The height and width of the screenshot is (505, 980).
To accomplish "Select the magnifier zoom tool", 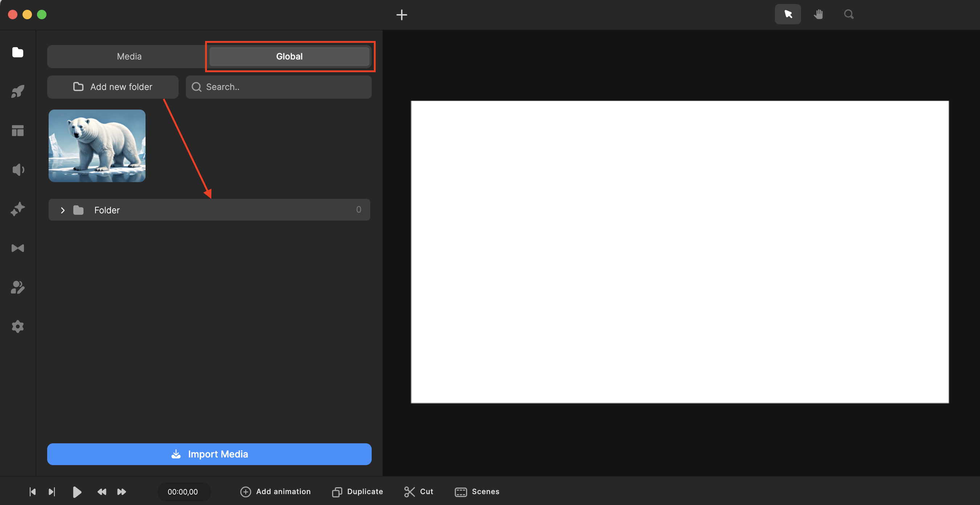I will (x=849, y=15).
